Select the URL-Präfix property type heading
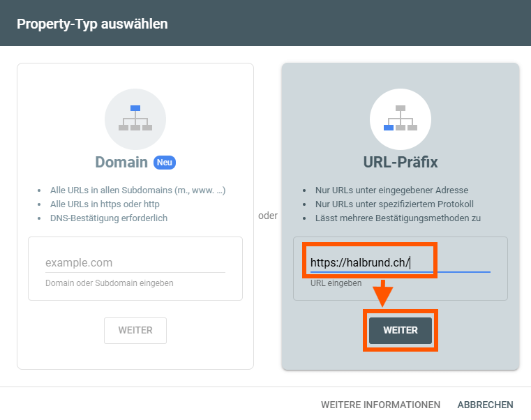The width and height of the screenshot is (531, 420). tap(400, 163)
